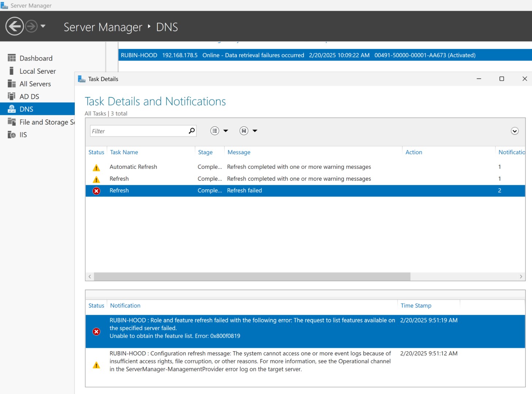Click the Task Details and Notifications heading

155,101
